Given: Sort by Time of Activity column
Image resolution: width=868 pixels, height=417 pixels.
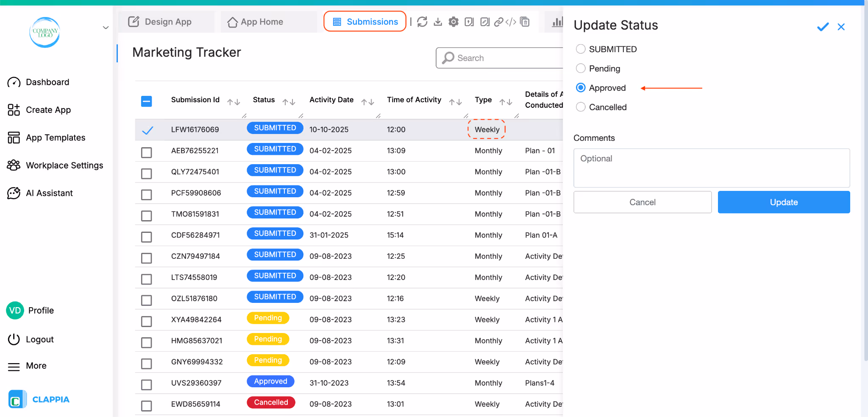Looking at the screenshot, I should coord(455,102).
